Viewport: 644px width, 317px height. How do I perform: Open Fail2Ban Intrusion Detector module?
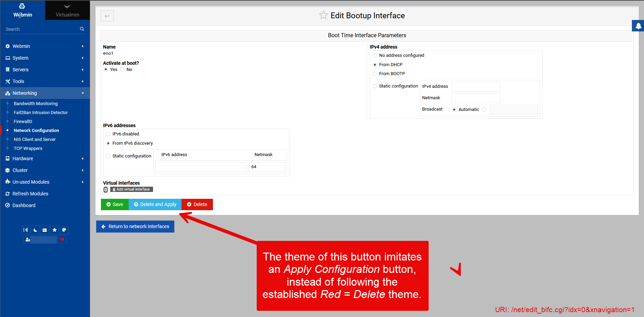pos(41,113)
